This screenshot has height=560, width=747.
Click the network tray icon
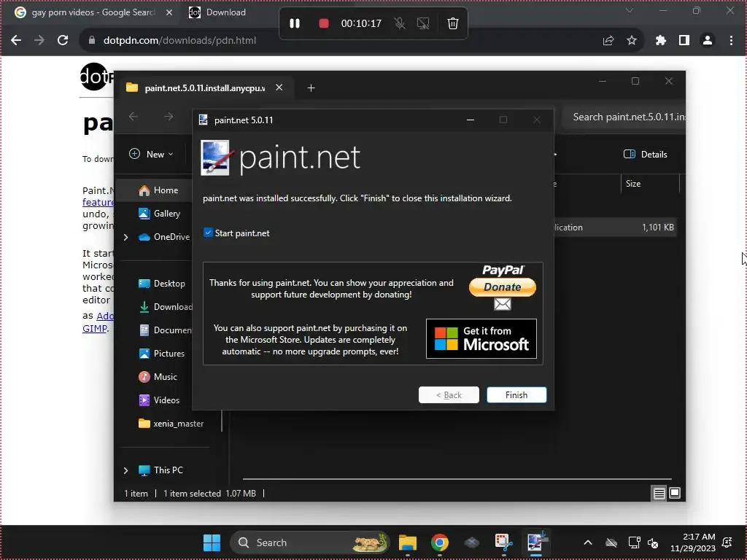[634, 542]
